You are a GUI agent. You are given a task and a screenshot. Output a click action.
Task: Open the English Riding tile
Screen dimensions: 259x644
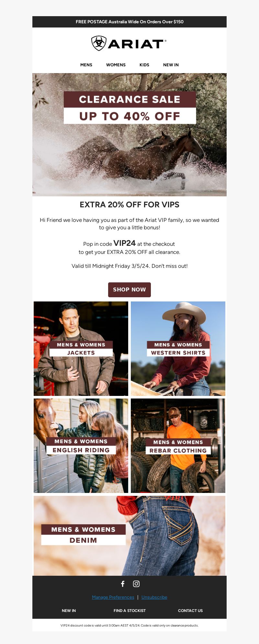point(81,446)
